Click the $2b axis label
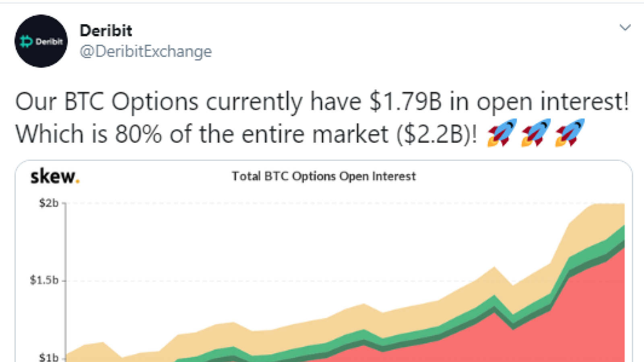The width and height of the screenshot is (644, 362). tap(49, 203)
